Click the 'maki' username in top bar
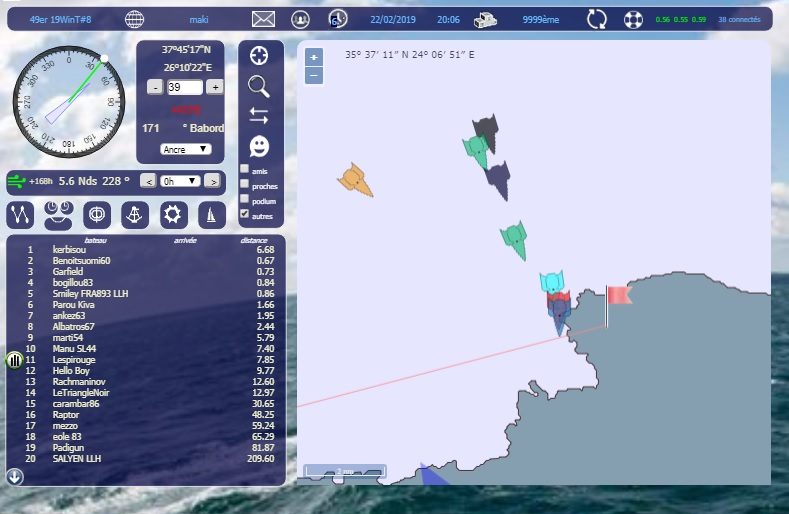The height and width of the screenshot is (514, 789). click(199, 19)
